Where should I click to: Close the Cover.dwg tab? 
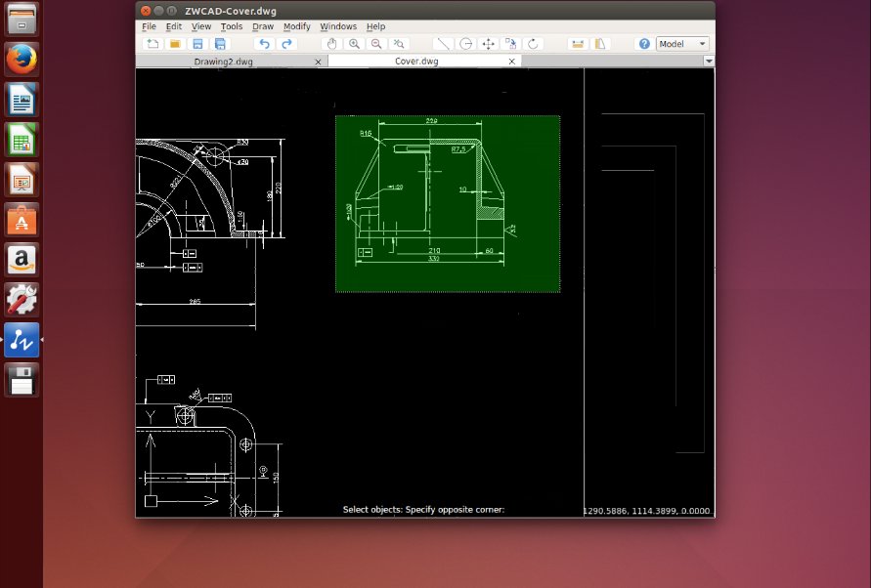[x=512, y=62]
